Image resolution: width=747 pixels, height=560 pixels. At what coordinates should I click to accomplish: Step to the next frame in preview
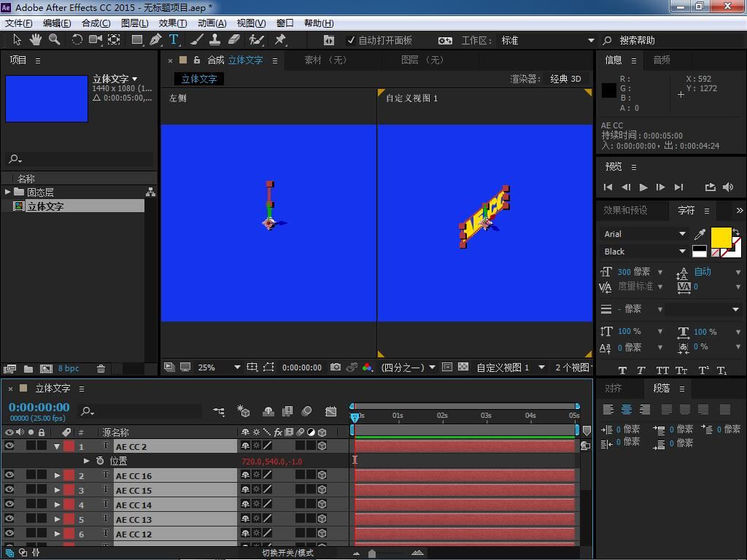(660, 187)
